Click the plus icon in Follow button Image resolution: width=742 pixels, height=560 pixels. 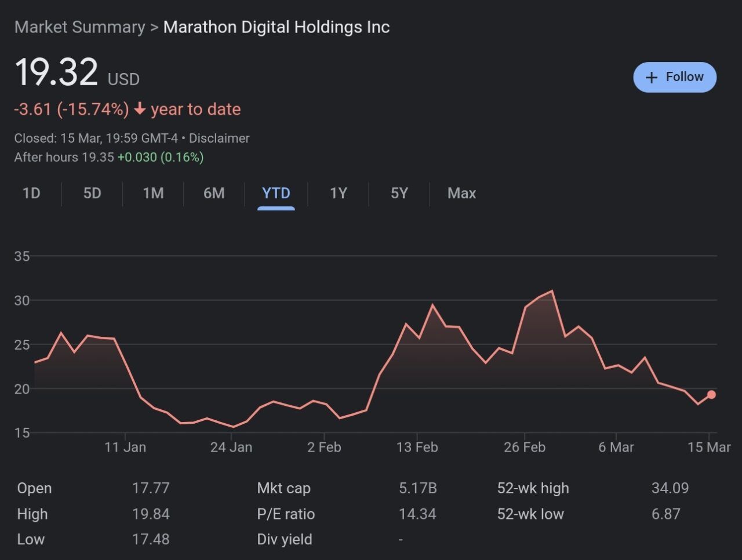[652, 78]
